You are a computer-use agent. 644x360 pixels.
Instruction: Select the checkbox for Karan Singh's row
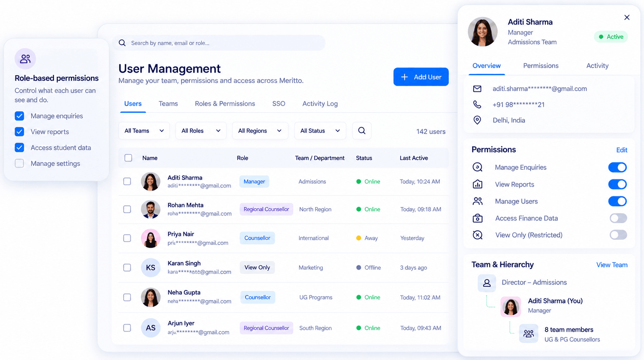(x=127, y=267)
